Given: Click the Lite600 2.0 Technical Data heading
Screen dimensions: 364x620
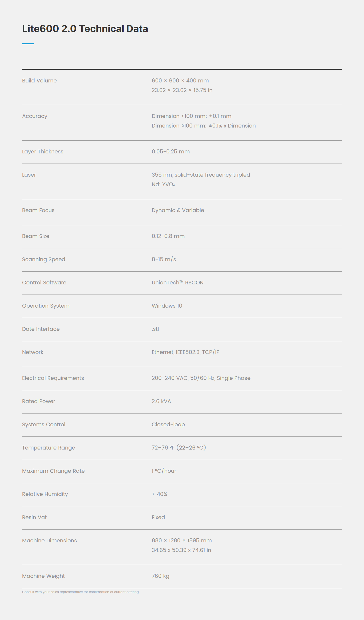Looking at the screenshot, I should (85, 29).
